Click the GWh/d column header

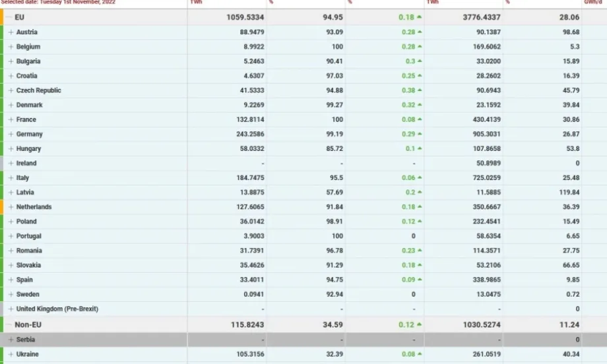pos(592,3)
